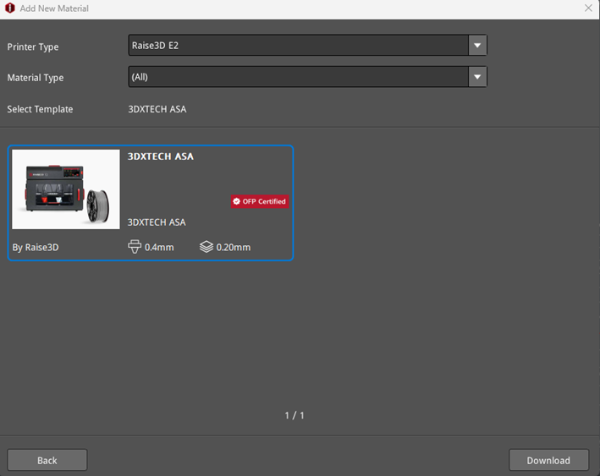
Task: Expand the Material Type dropdown arrow
Action: (478, 77)
